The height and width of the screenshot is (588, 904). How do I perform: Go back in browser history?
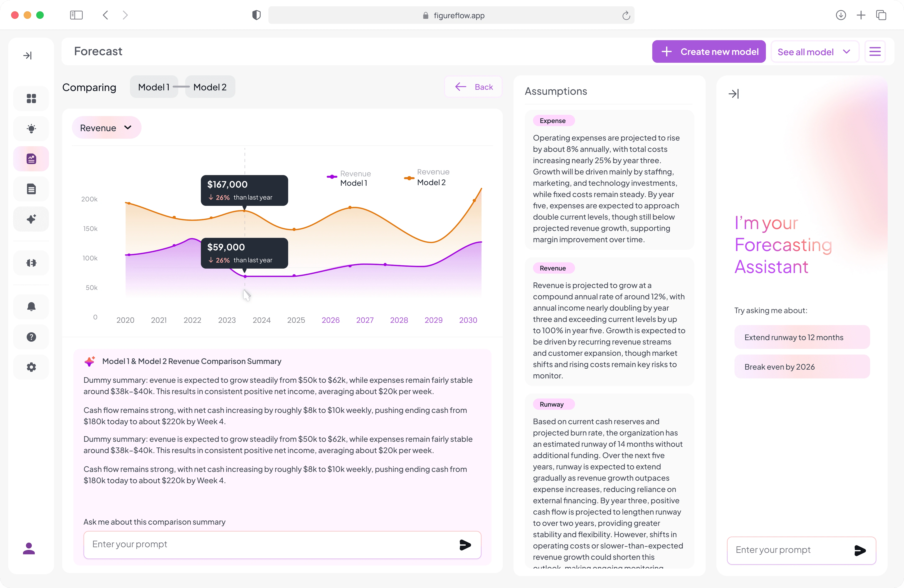[x=106, y=15]
